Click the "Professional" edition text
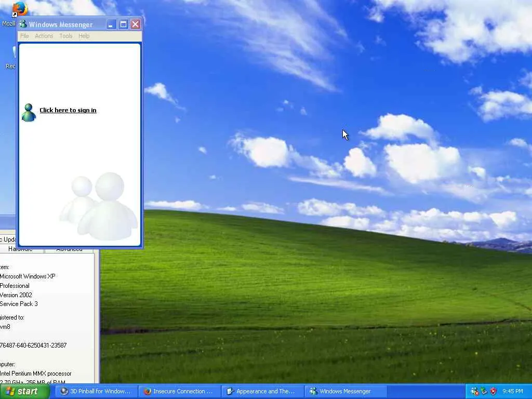532x399 pixels. [x=15, y=286]
